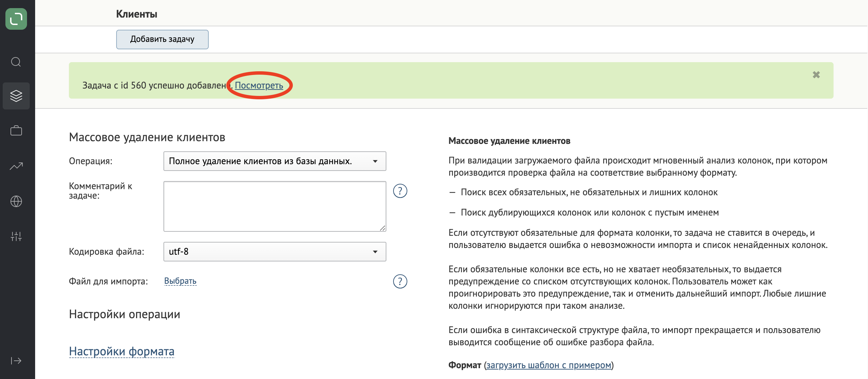Expand the Настройки формата section
The height and width of the screenshot is (379, 868).
[122, 351]
